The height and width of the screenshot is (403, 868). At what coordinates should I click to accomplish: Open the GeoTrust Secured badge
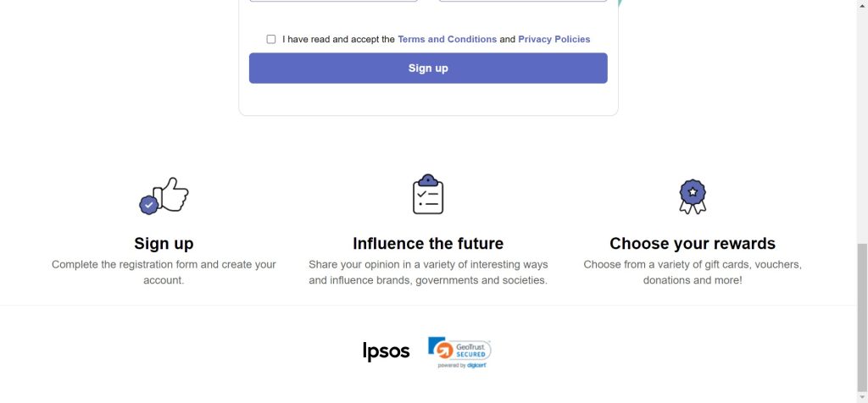(x=459, y=349)
